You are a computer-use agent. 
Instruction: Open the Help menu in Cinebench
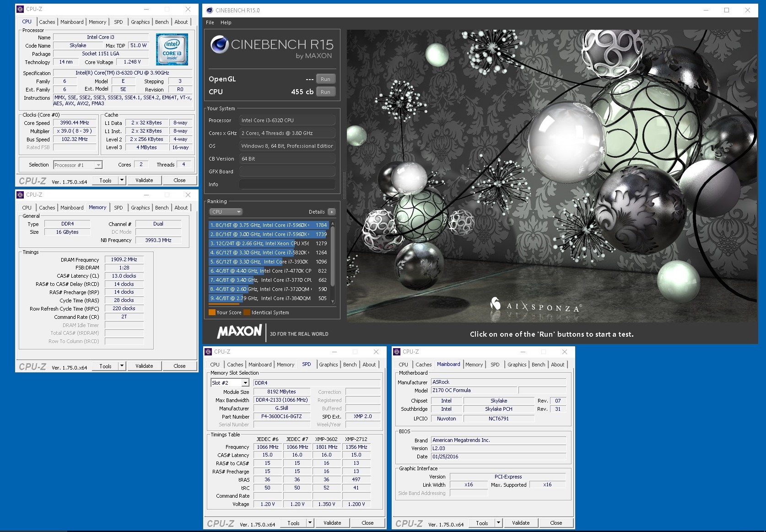click(226, 22)
